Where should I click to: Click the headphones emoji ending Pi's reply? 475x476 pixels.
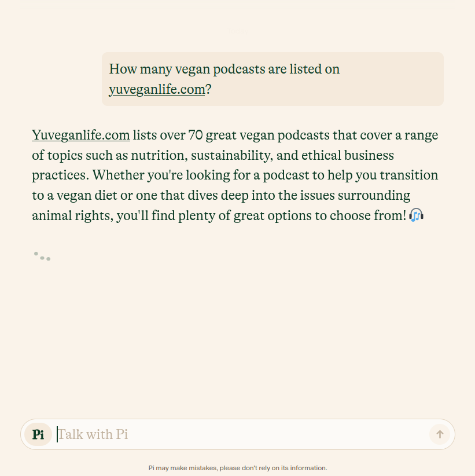[x=416, y=215]
